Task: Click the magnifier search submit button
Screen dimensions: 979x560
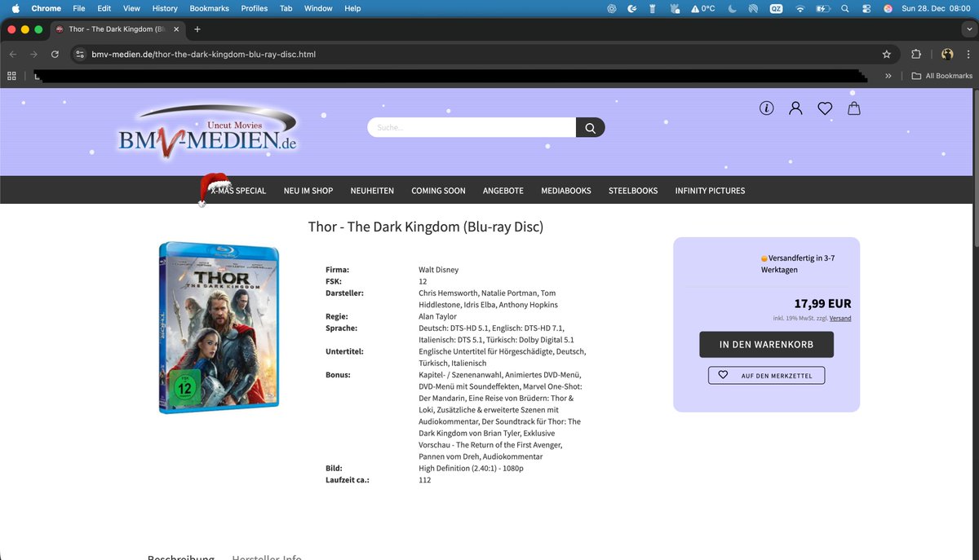Action: 591,127
